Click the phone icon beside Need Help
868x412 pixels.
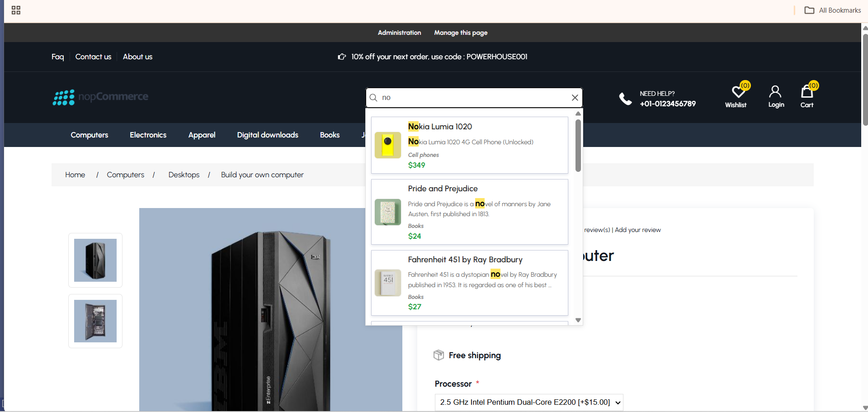pos(625,99)
